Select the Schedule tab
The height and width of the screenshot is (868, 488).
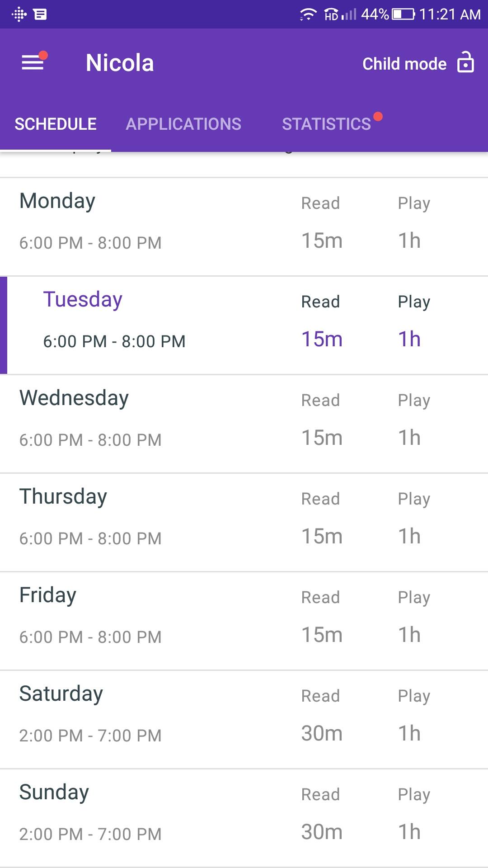click(56, 124)
